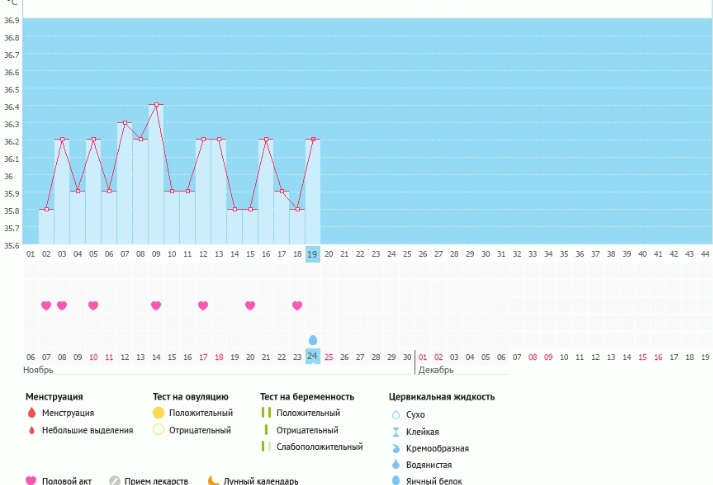Viewport: 713px width, 485px height.
Task: Click the temperature point on cycle day 09
Action: click(x=156, y=105)
